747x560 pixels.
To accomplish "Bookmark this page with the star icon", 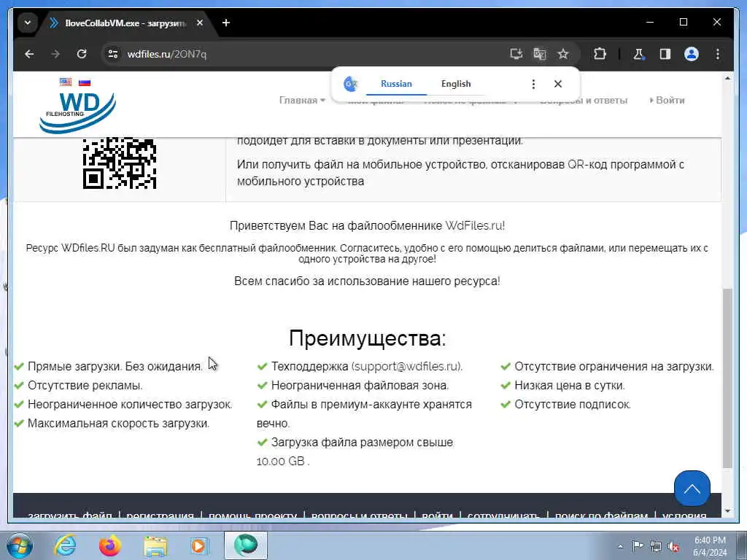I will (x=563, y=54).
